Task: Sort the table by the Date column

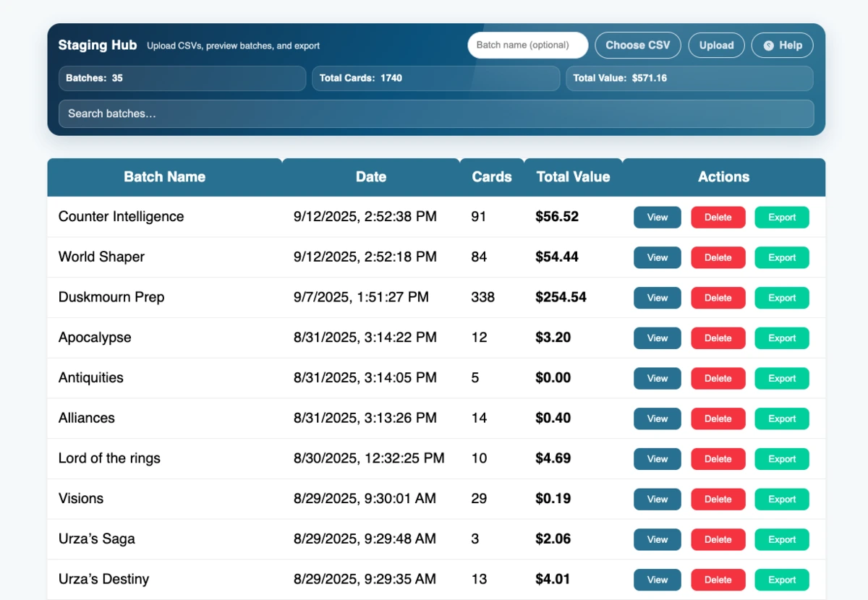Action: point(371,176)
